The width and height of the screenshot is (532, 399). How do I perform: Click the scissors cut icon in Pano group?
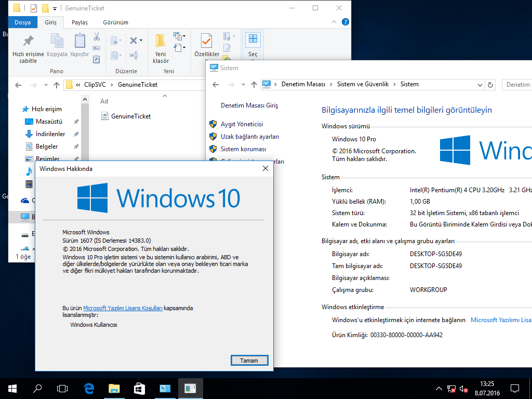tap(96, 37)
